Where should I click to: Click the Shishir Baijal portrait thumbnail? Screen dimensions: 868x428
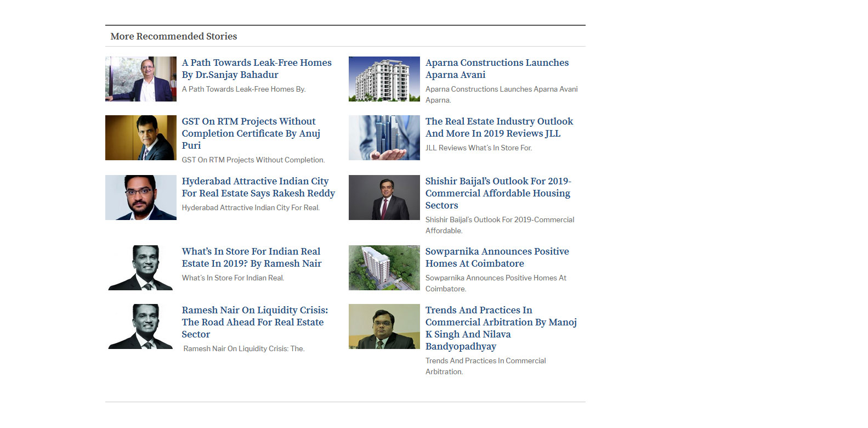pos(384,198)
